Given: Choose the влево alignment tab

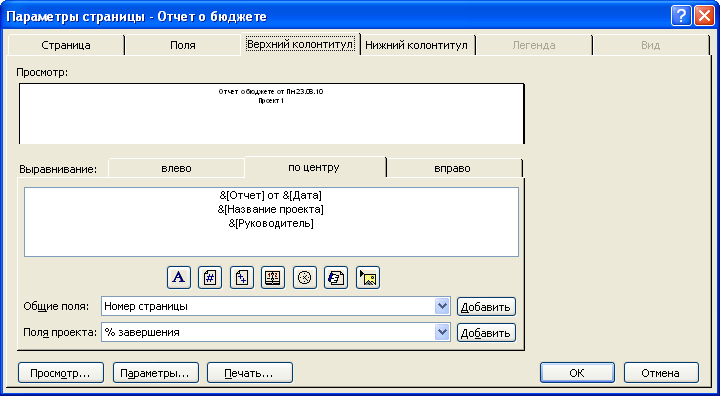Looking at the screenshot, I should click(x=176, y=168).
